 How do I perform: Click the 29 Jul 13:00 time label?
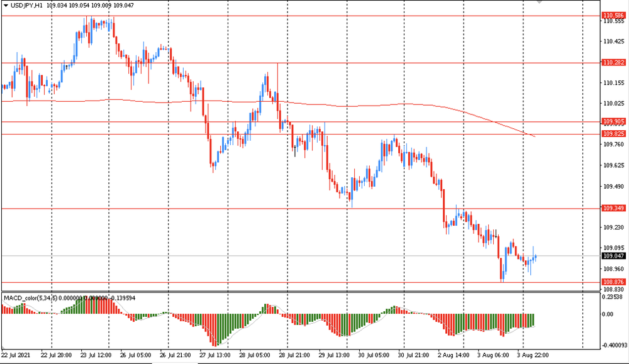tap(334, 355)
